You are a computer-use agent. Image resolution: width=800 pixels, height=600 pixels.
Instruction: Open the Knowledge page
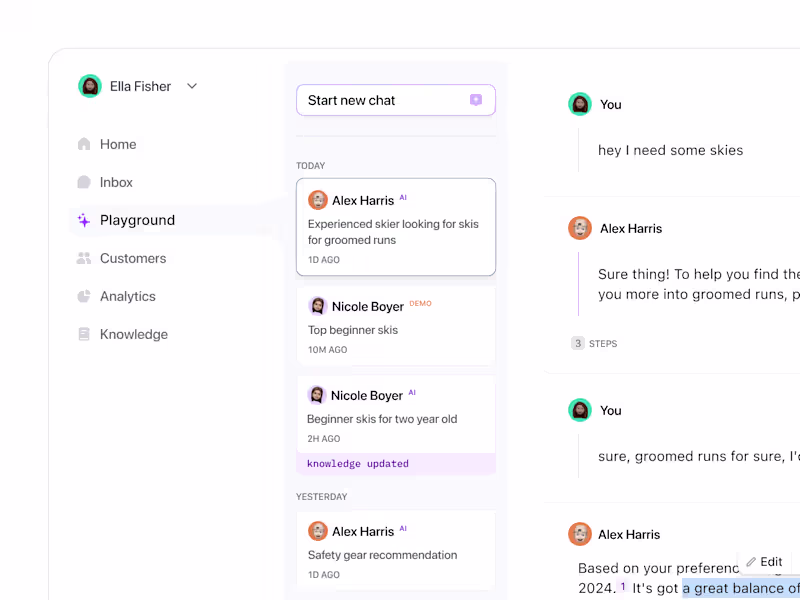coord(134,334)
